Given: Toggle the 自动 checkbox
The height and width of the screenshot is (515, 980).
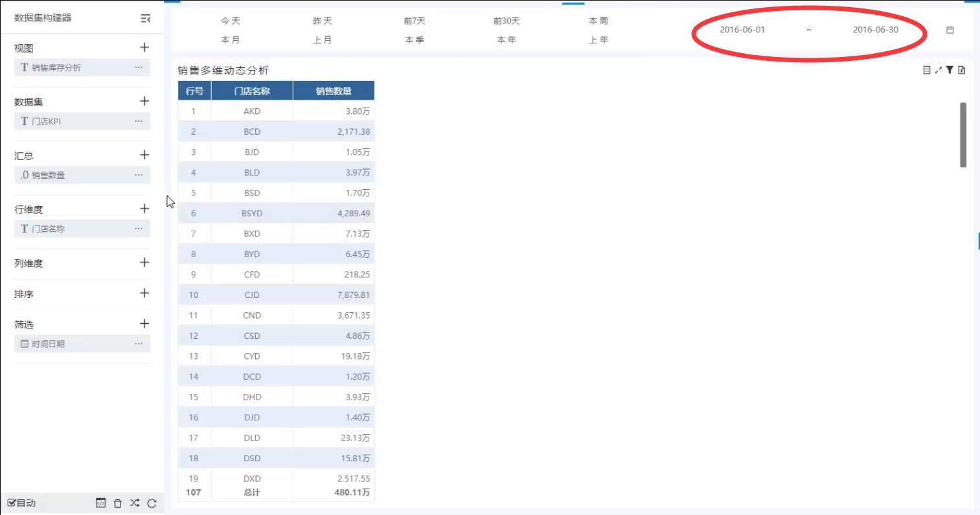Looking at the screenshot, I should [x=12, y=503].
